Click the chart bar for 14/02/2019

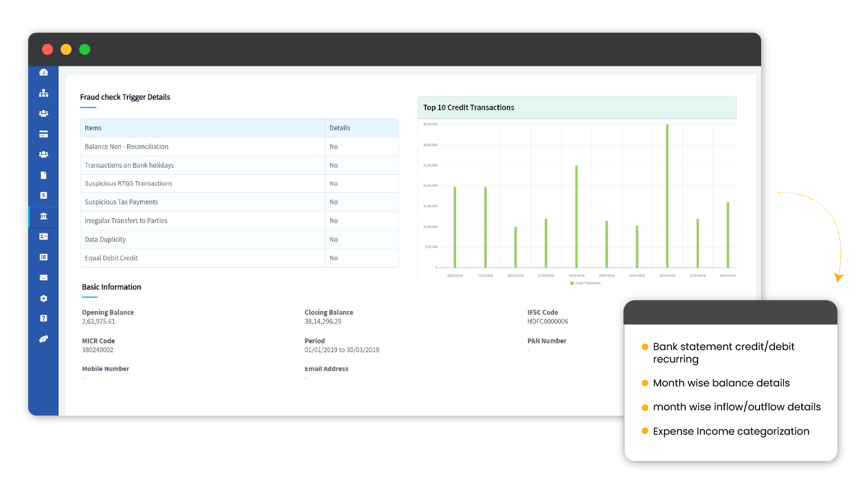(x=576, y=217)
